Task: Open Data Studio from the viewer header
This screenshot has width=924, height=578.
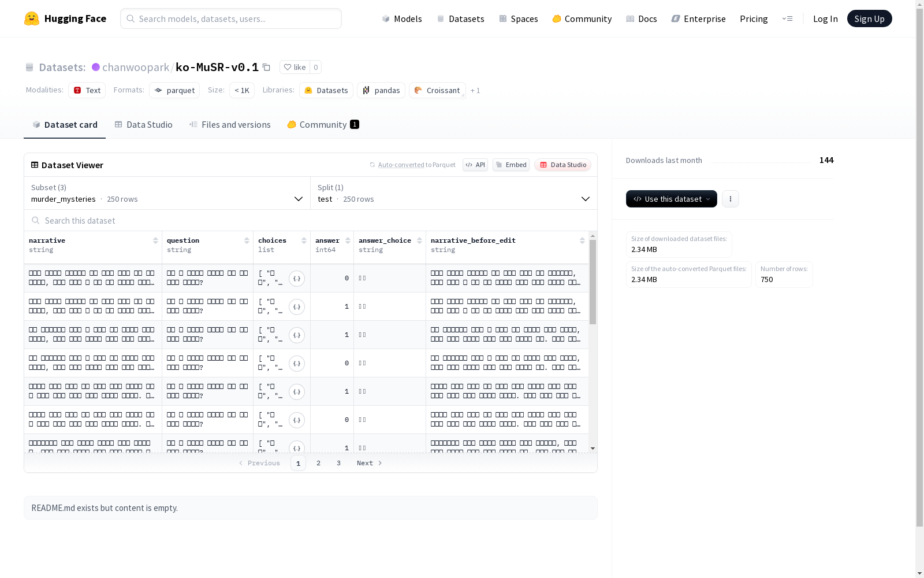Action: (x=563, y=165)
